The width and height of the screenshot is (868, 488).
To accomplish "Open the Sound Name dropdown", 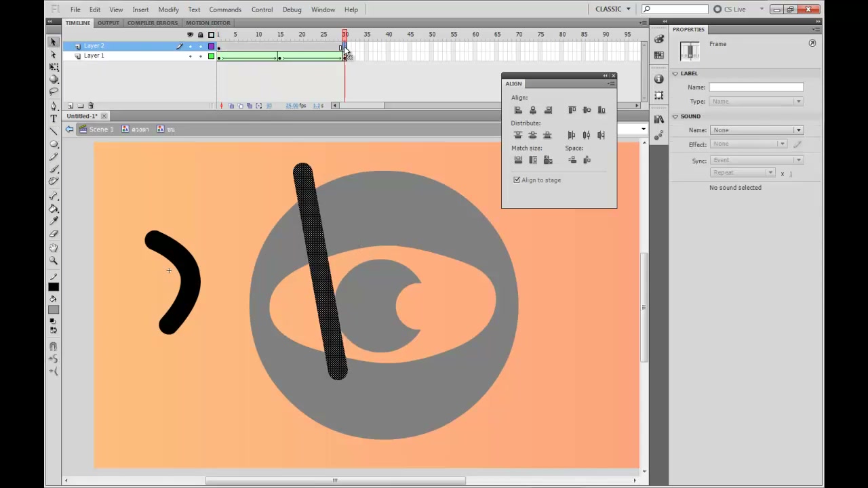I will pos(757,130).
